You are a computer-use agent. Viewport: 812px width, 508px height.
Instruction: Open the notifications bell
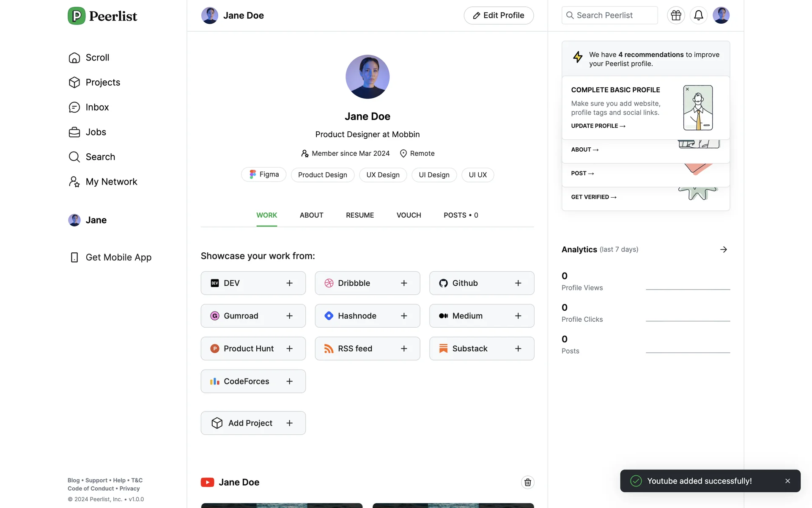698,15
